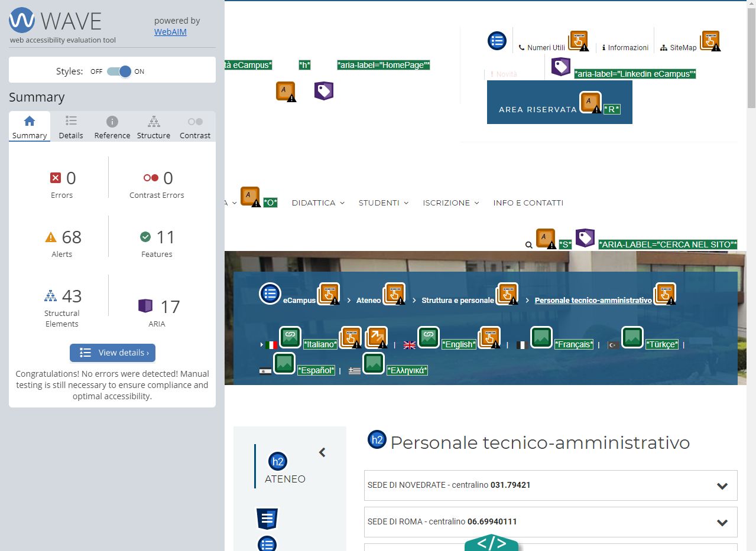Screen dimensions: 756x551
Task: Click image icon before Français
Action: [x=541, y=337]
